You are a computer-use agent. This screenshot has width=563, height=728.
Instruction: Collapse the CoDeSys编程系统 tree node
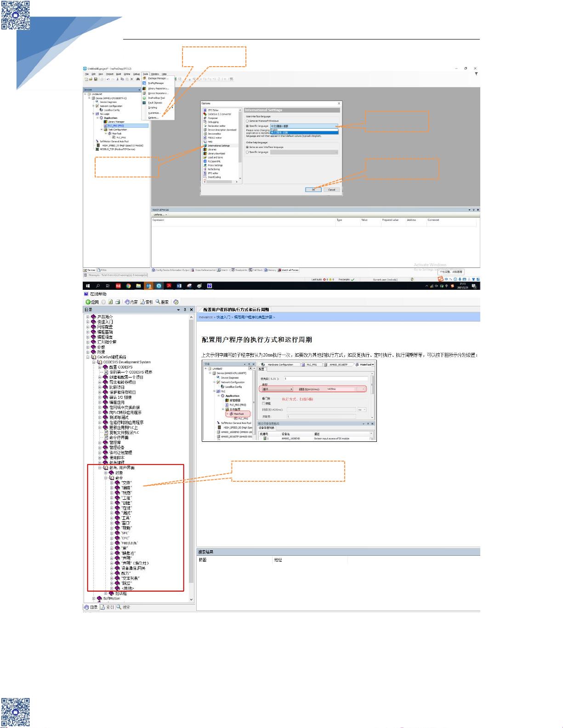tap(88, 357)
